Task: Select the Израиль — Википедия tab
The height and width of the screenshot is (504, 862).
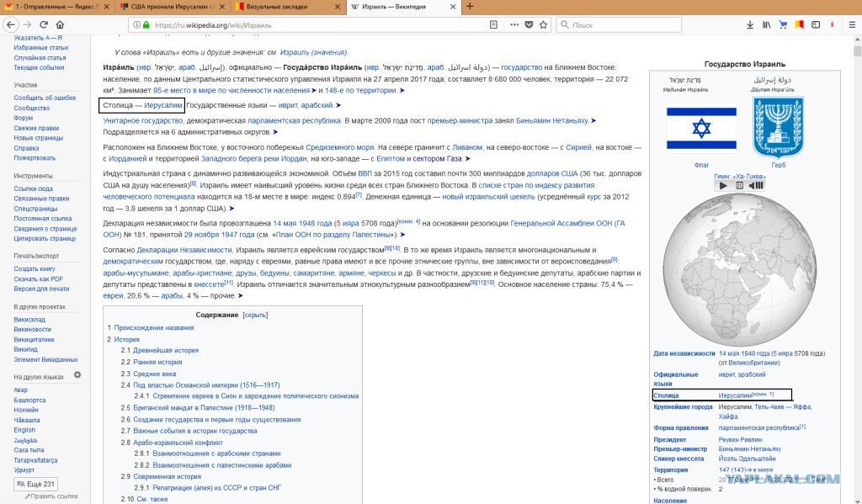Action: pos(403,7)
